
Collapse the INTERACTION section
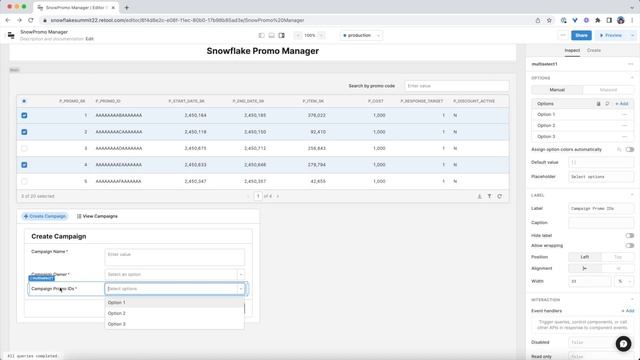coord(632,300)
